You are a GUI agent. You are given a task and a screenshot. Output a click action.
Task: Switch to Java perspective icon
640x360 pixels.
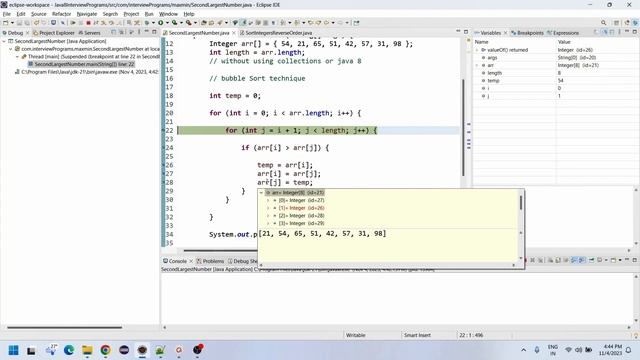tap(627, 23)
